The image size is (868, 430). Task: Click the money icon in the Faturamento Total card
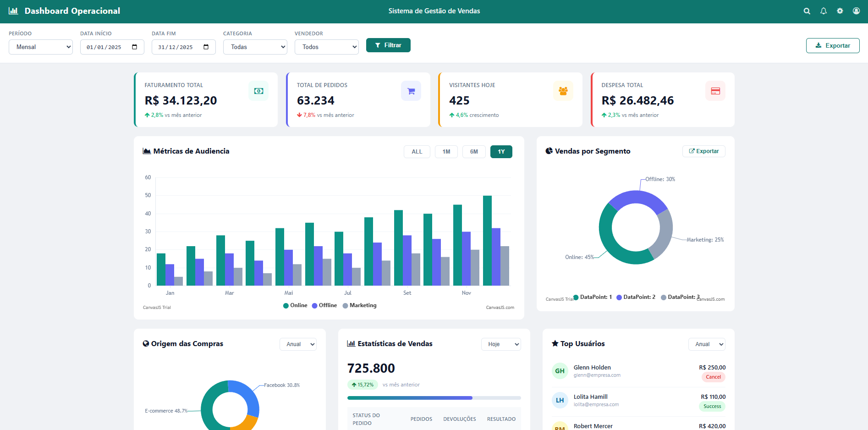click(258, 91)
